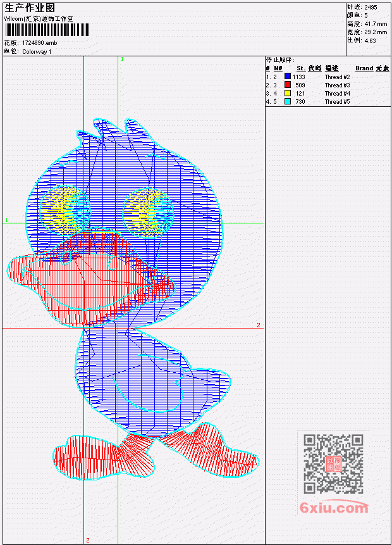Click the cyan thread color swatch
The width and height of the screenshot is (392, 545).
288,101
